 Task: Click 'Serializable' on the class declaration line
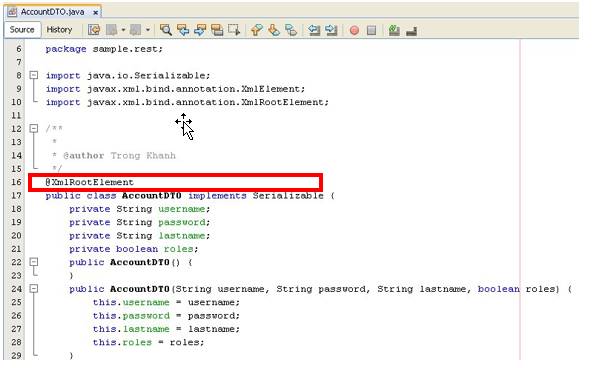pyautogui.click(x=288, y=196)
